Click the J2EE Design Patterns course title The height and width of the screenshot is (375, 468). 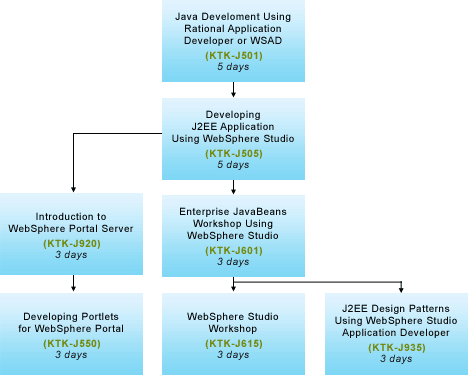396,321
